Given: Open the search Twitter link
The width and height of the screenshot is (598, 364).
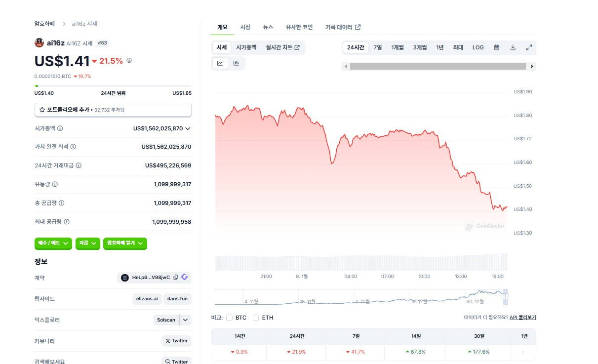Looking at the screenshot, I should (x=176, y=362).
